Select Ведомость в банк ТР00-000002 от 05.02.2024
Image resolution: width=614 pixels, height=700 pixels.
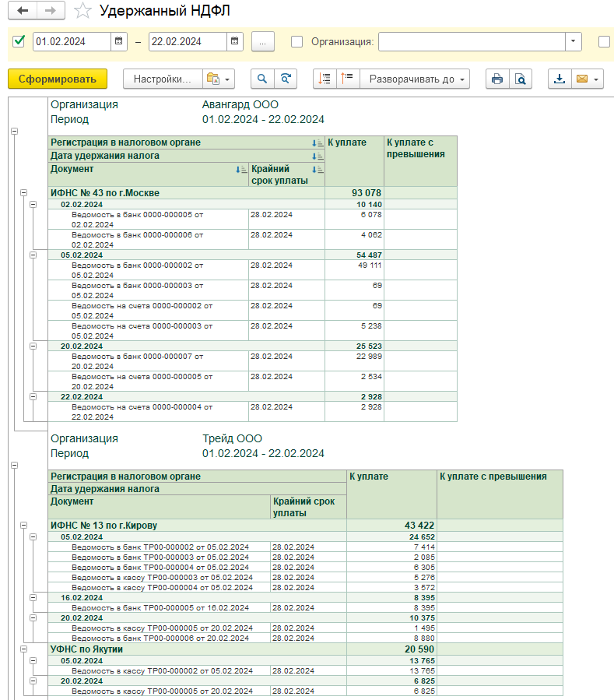click(160, 547)
